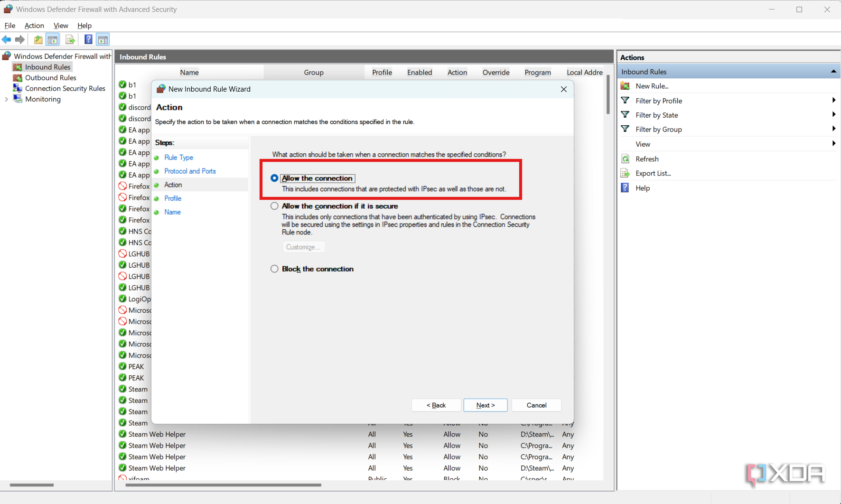Click the Next button in the wizard
This screenshot has height=504, width=841.
486,405
